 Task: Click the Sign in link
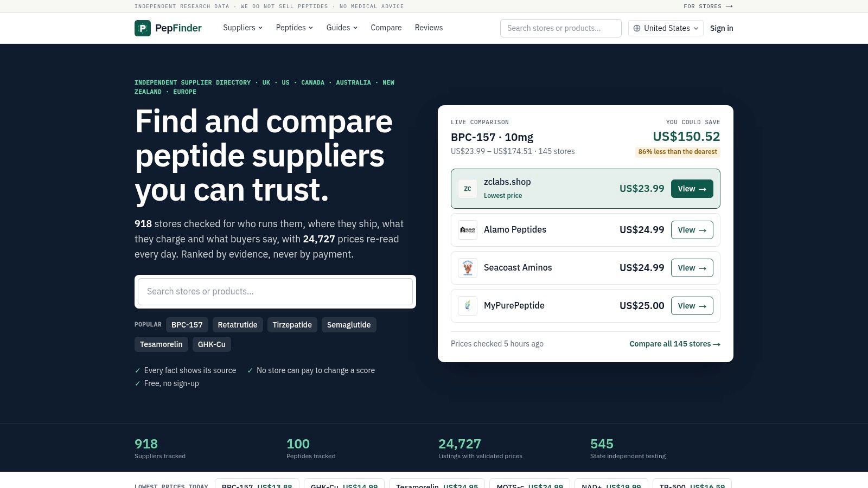point(722,28)
